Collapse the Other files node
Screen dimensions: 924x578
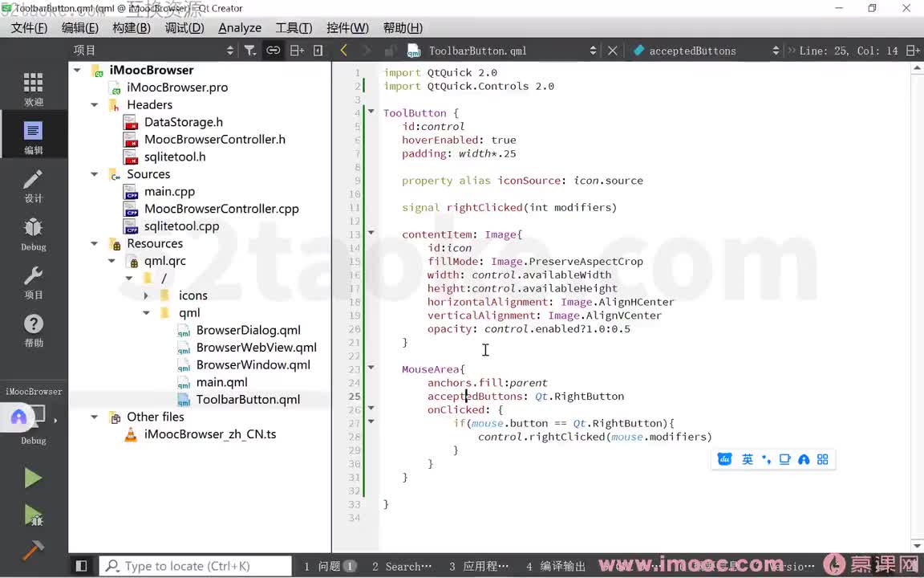pos(95,417)
